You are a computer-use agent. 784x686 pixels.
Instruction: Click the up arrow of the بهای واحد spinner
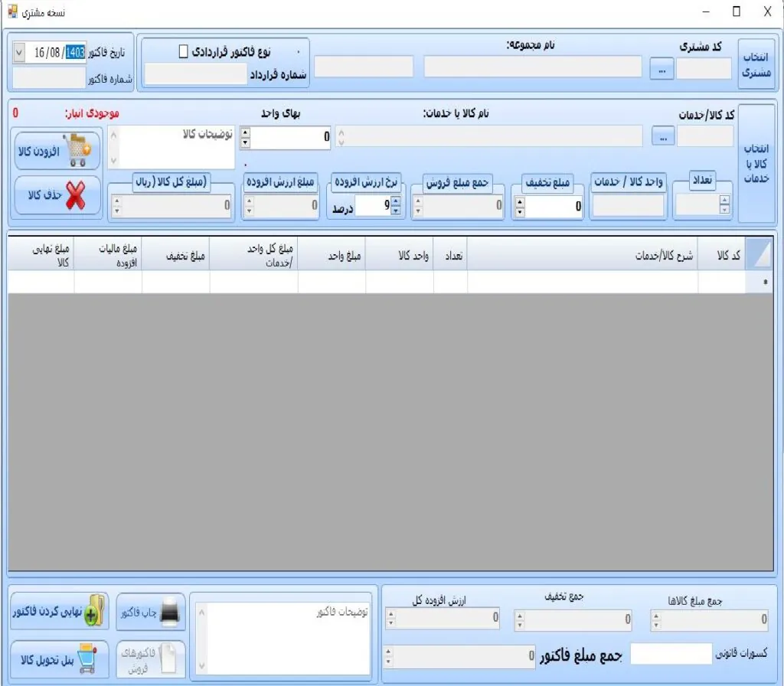click(x=245, y=132)
